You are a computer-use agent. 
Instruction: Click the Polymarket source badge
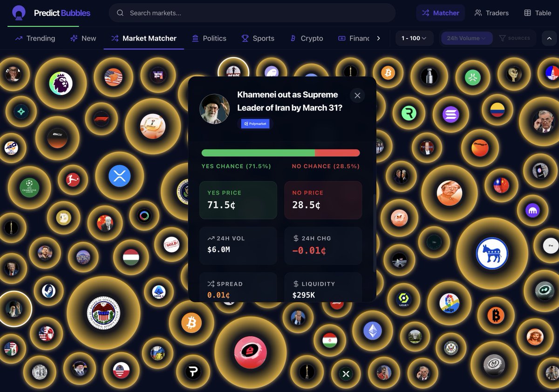(x=256, y=124)
